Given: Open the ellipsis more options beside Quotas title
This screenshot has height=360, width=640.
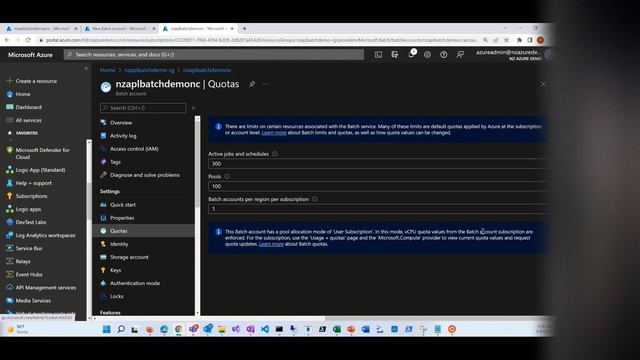Looking at the screenshot, I should click(x=266, y=84).
